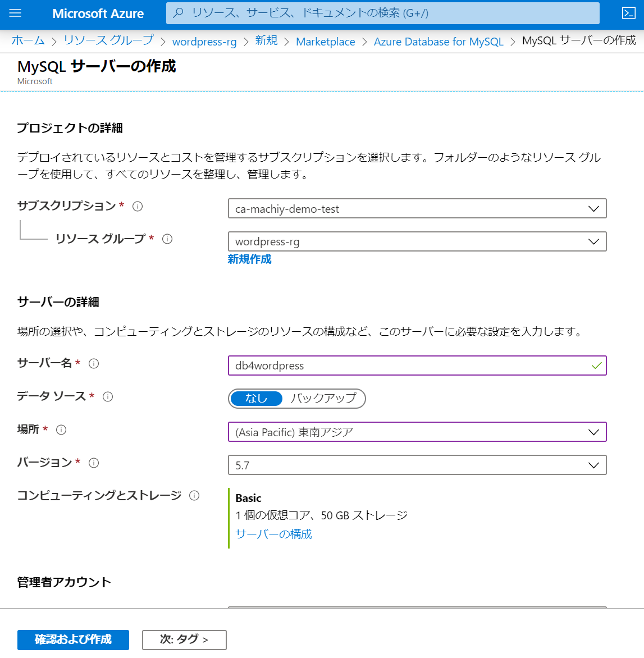Viewport: 644px width, 658px height.
Task: Show info for コンピューティングとストレージ
Action: pos(194,496)
